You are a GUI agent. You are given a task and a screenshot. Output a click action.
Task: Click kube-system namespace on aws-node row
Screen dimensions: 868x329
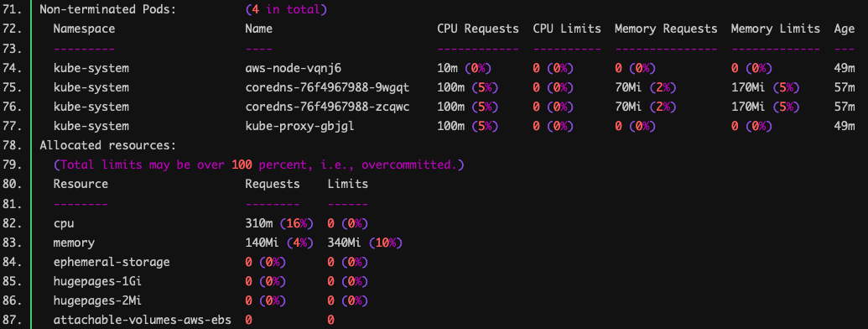(91, 68)
